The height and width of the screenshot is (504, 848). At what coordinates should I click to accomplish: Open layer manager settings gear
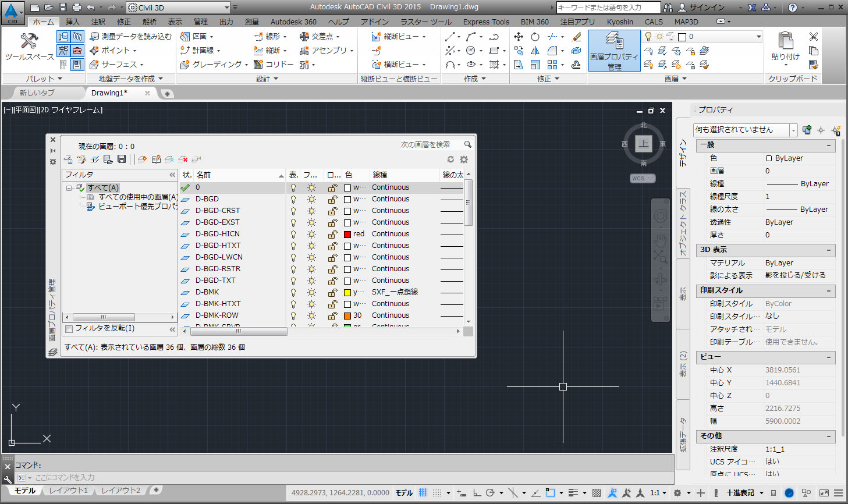[464, 159]
